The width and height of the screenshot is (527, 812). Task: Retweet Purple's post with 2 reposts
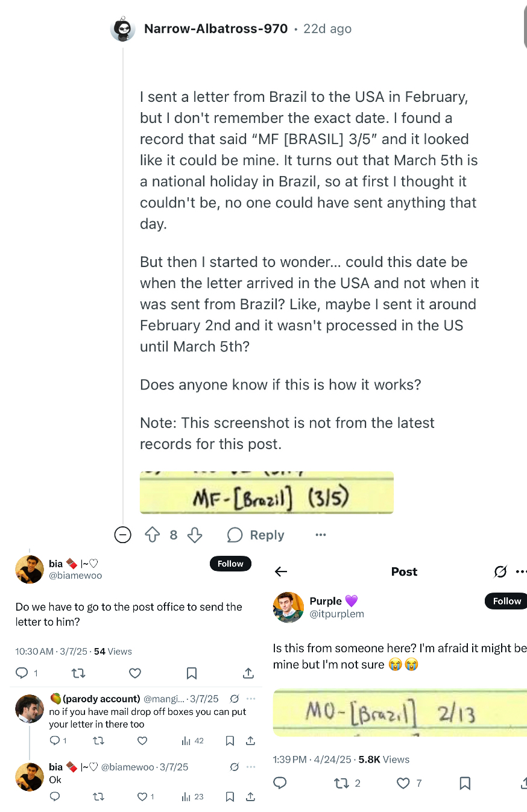pos(347,783)
